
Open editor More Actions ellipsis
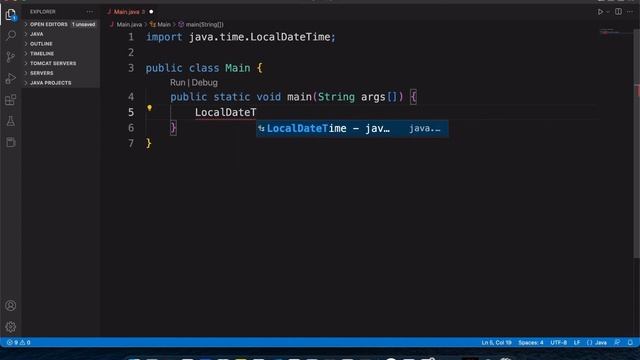(x=630, y=12)
